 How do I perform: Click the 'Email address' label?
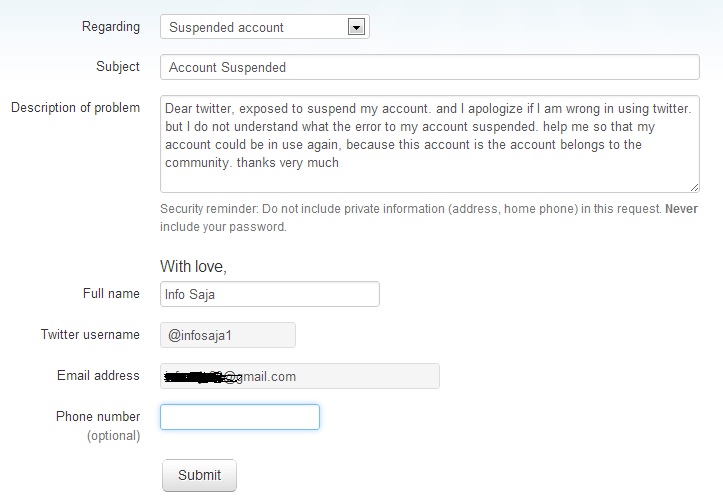pos(98,376)
